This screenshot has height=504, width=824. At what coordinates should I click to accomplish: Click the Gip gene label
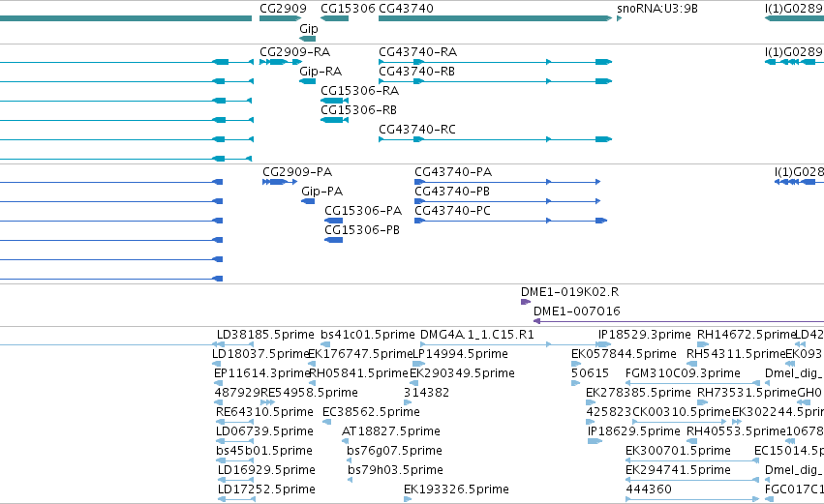[309, 28]
